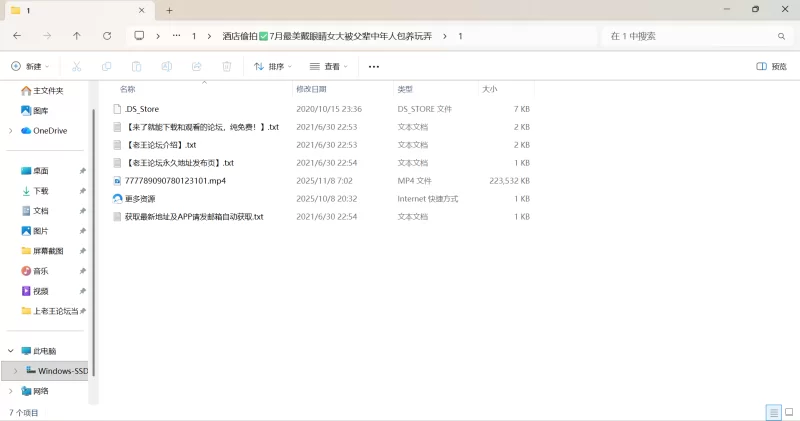Screen dimensions: 800x421
Task: Open the 查看 view menu
Action: [330, 66]
